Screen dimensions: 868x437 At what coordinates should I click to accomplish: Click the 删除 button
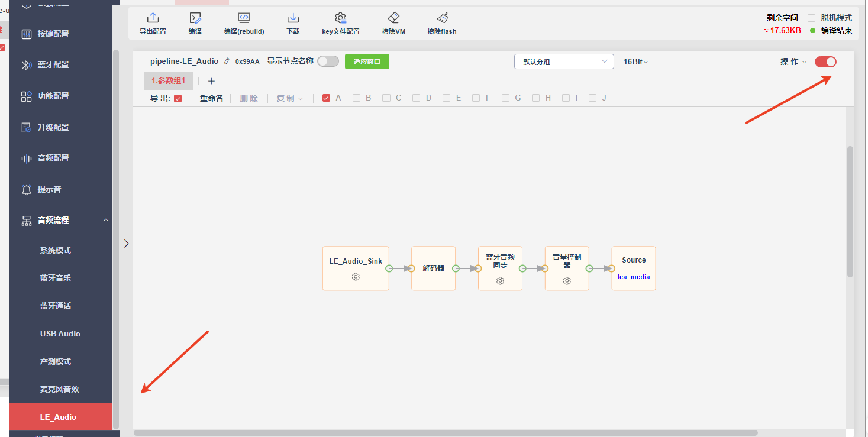(249, 98)
